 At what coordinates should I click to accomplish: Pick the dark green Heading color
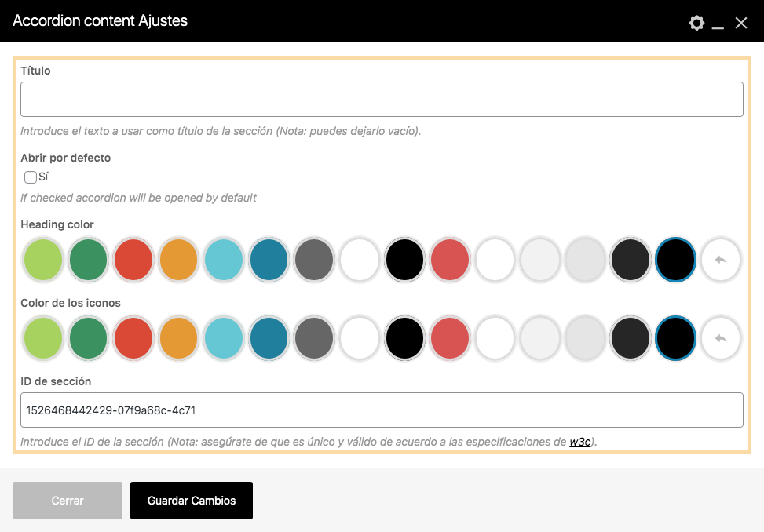coord(88,260)
